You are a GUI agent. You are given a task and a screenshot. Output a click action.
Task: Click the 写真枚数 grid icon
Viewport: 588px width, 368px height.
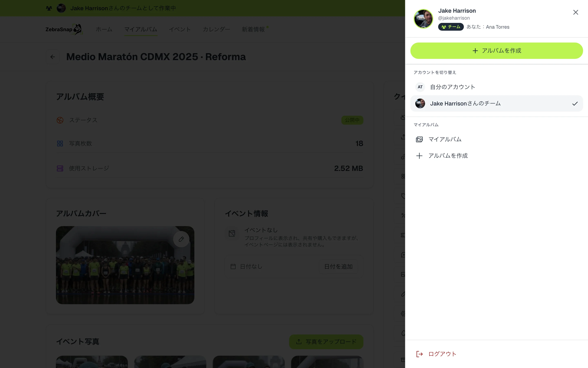60,144
